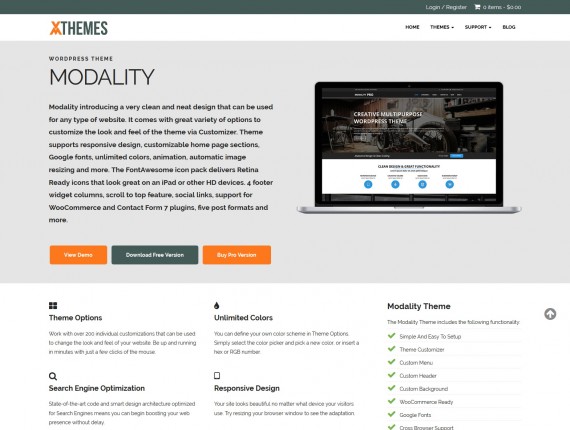The width and height of the screenshot is (570, 430).
Task: Click the Search Engine Optimization magnifier icon
Action: (53, 376)
